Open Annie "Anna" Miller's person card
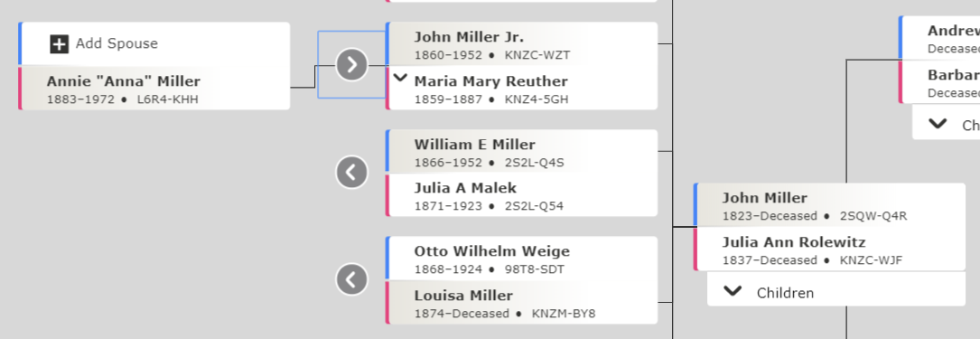The image size is (980, 339). tap(154, 89)
